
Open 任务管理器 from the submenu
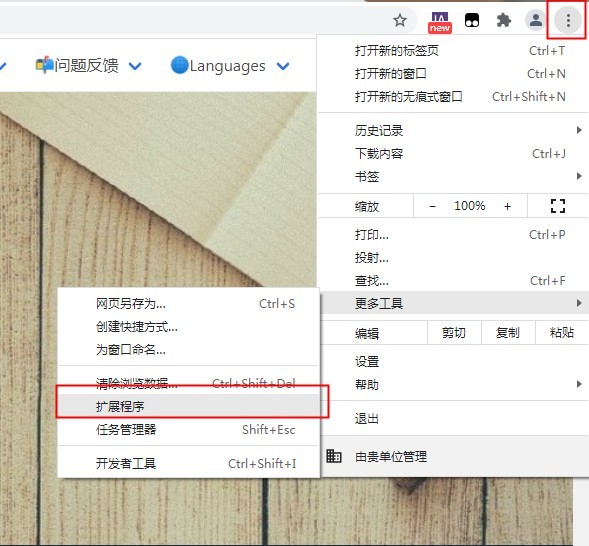click(189, 429)
